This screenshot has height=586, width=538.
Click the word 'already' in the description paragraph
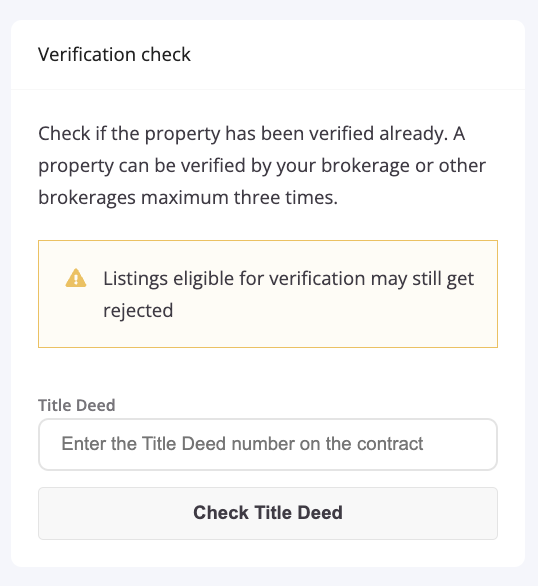pos(414,134)
